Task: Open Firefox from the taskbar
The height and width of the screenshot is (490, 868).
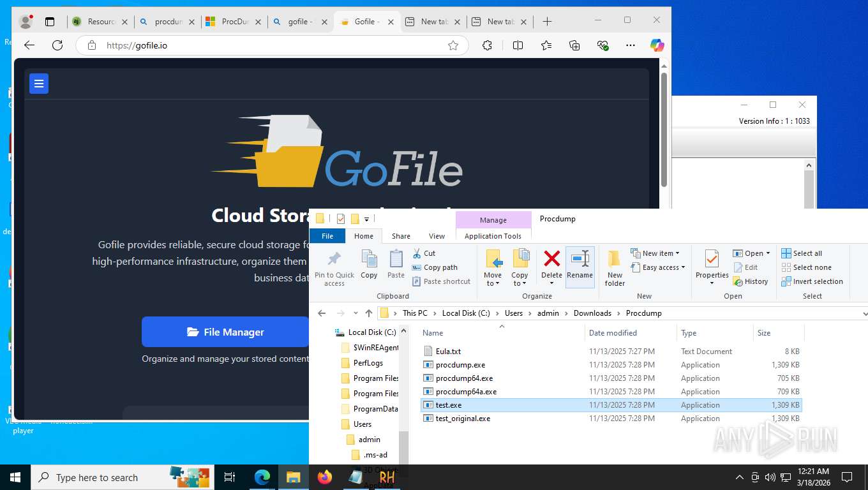Action: 325,477
